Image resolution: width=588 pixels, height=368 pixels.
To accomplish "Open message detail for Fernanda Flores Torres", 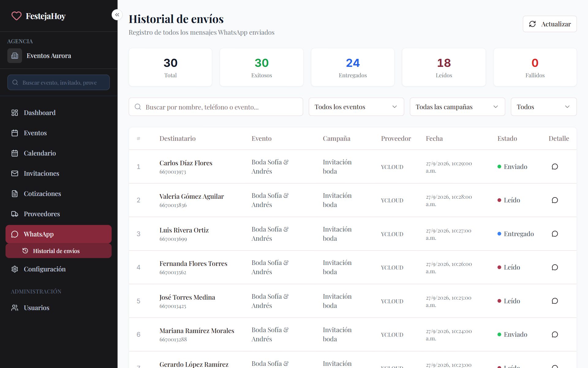I will (555, 267).
